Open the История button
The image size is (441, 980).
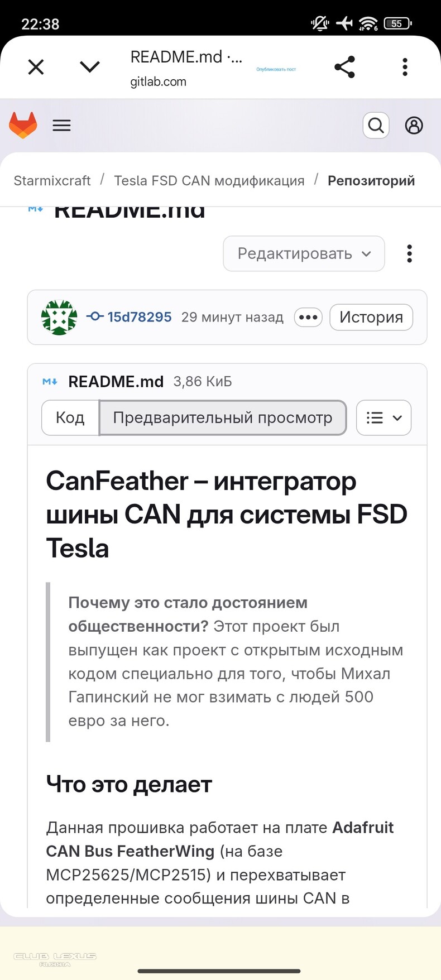[x=371, y=317]
